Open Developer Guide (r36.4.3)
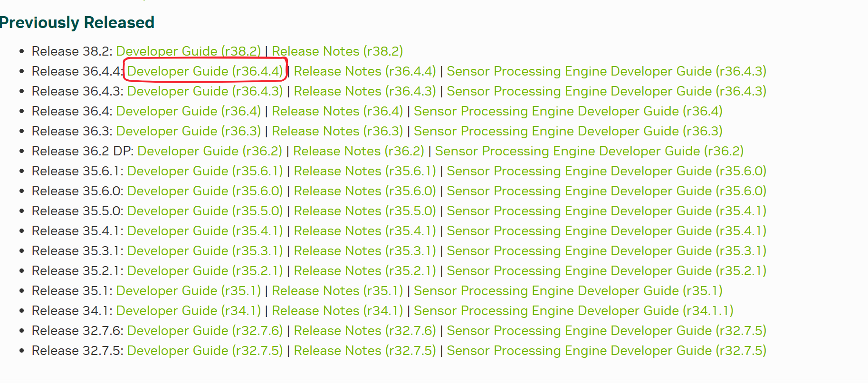Screen dimensions: 868x383 pos(205,91)
